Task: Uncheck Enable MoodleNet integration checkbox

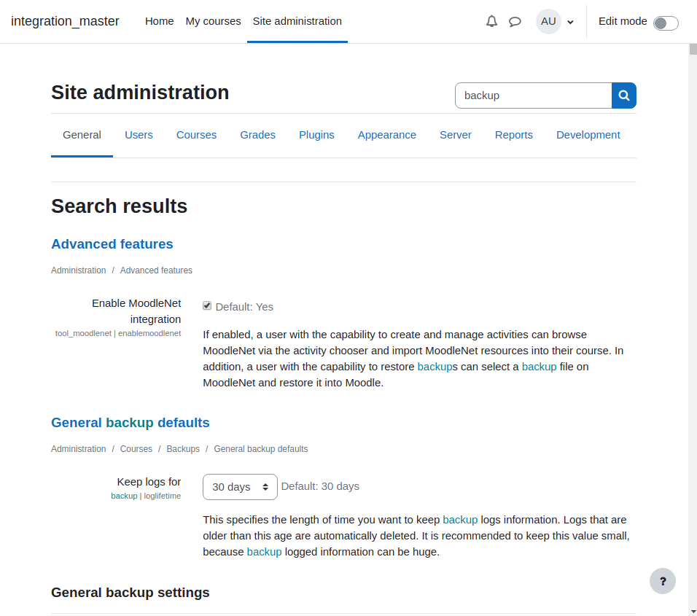Action: (207, 305)
